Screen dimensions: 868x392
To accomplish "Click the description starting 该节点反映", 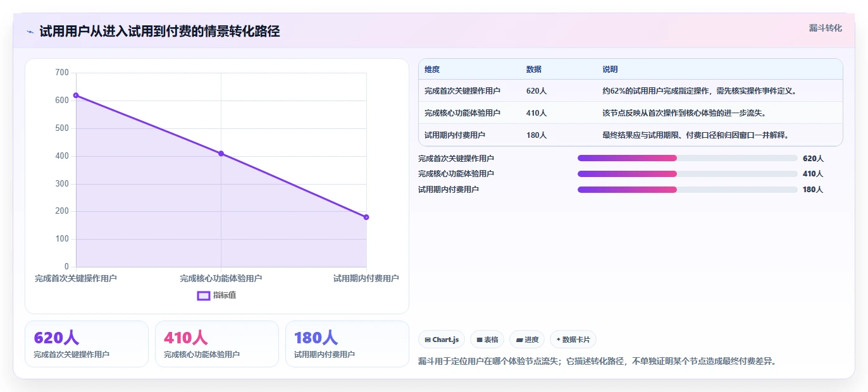I will click(685, 113).
